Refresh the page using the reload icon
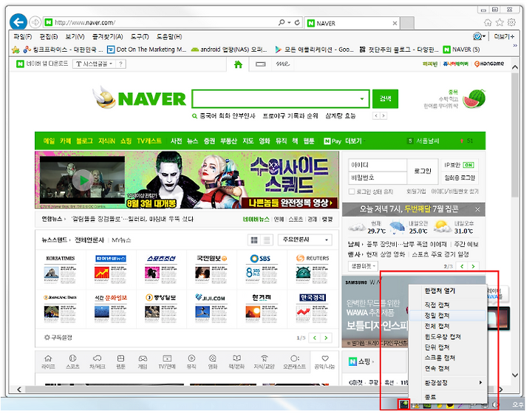The image size is (532, 414). click(x=297, y=22)
